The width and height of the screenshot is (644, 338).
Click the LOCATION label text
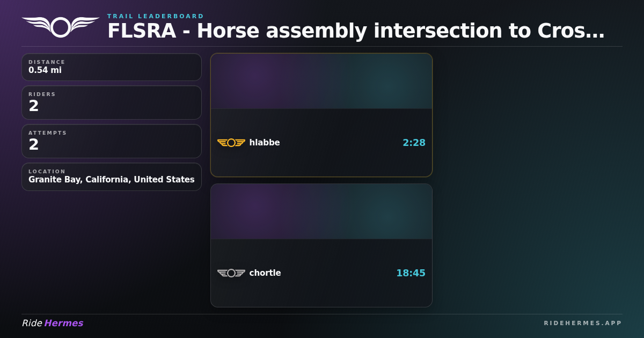(x=47, y=172)
